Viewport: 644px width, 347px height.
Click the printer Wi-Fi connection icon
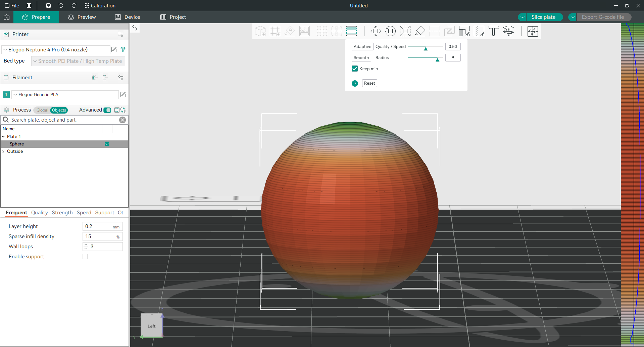[123, 49]
